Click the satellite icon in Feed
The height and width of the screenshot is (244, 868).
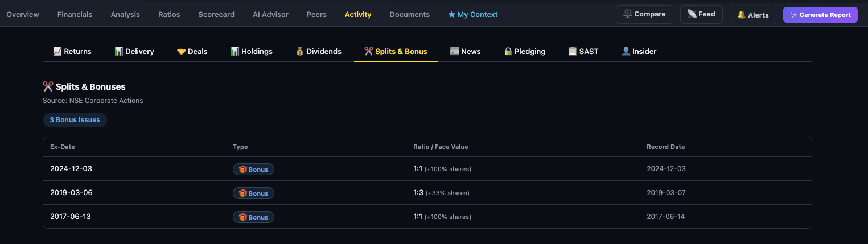click(x=692, y=14)
